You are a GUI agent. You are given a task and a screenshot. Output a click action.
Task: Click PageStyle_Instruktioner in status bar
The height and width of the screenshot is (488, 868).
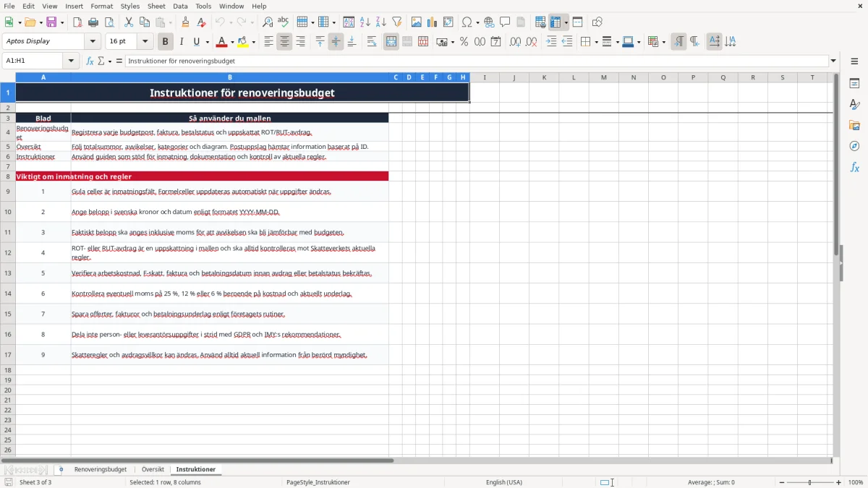pyautogui.click(x=318, y=482)
